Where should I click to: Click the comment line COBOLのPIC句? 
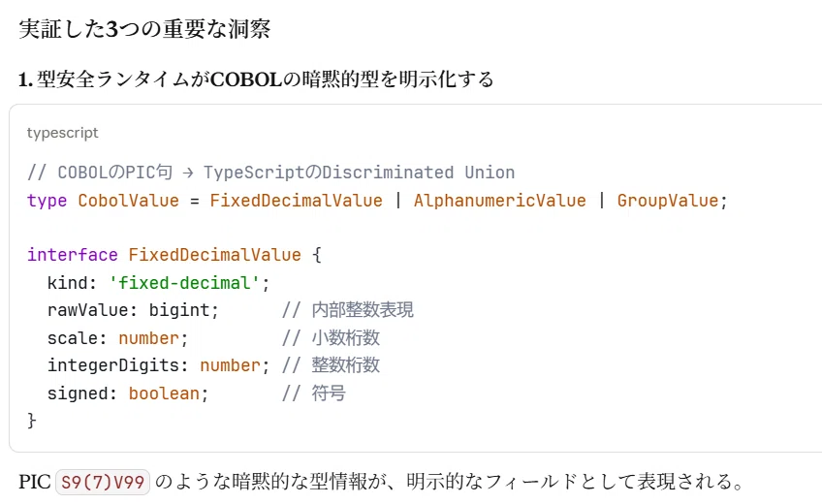271,173
